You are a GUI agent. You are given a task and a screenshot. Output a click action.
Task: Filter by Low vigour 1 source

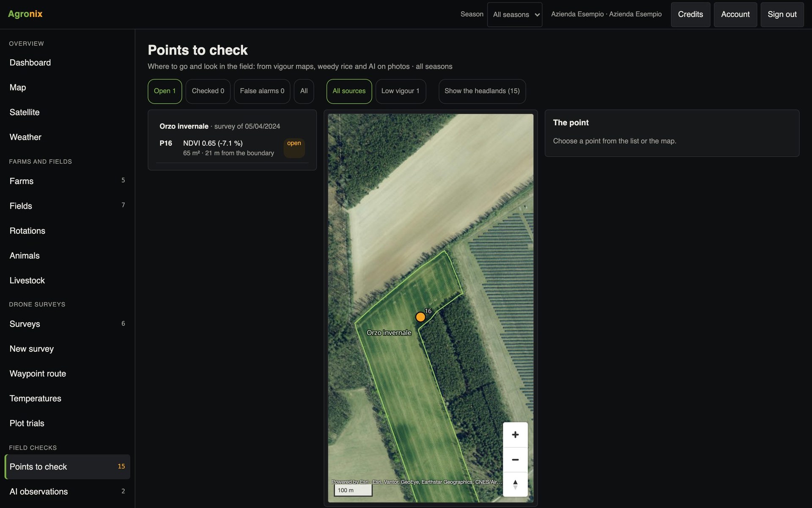coord(401,91)
